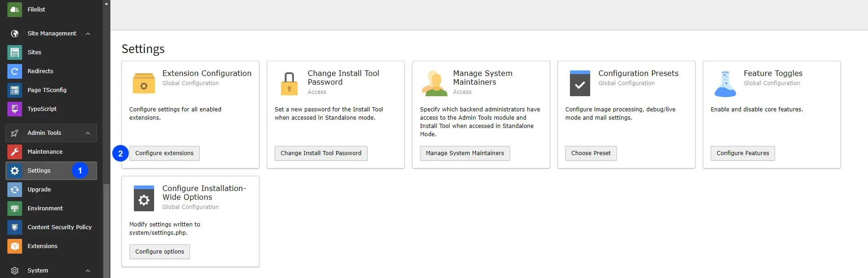The image size is (868, 278).
Task: Click the Manage System Maintainers people icon
Action: coord(434,83)
